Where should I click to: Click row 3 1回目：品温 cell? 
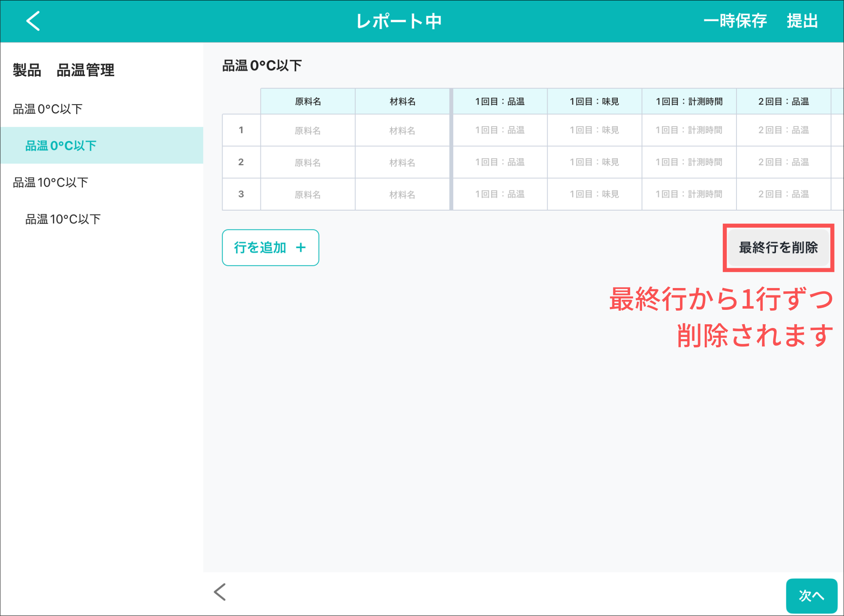click(x=499, y=194)
